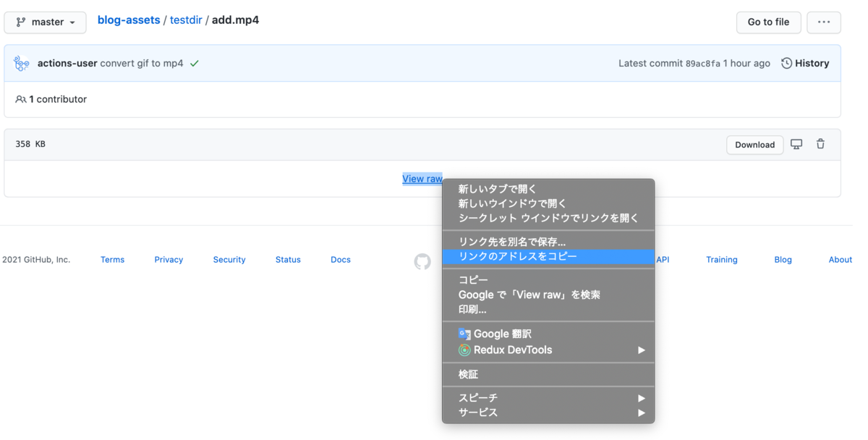The image size is (868, 440).
Task: Open the convert gif to mp4 commit
Action: 142,64
